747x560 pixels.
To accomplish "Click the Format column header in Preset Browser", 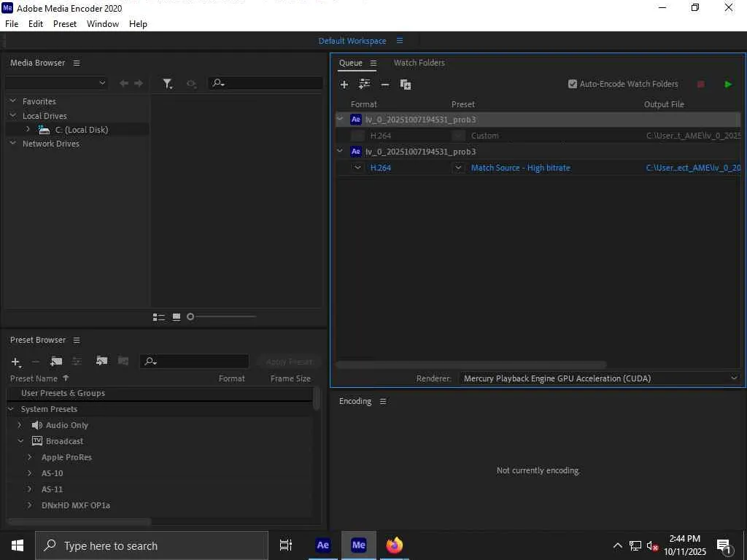I will click(231, 378).
